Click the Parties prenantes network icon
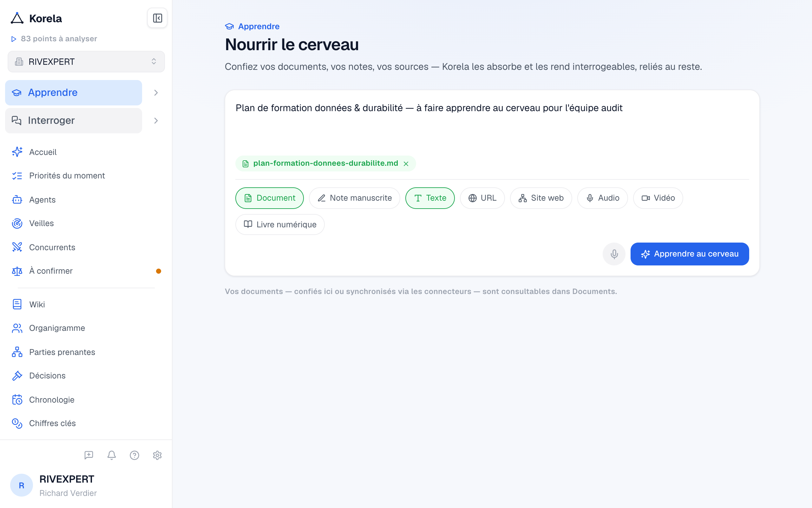 (x=17, y=352)
